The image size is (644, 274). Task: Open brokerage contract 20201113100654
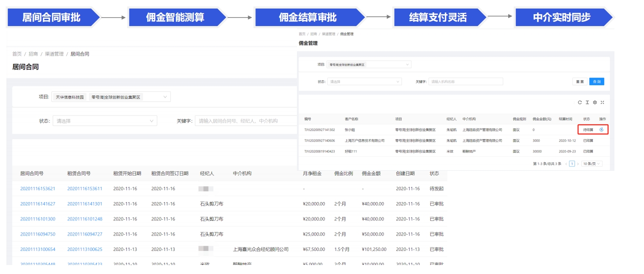38,250
